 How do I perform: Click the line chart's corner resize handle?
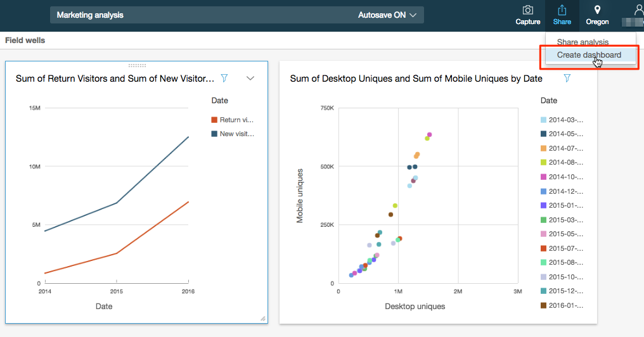(263, 319)
